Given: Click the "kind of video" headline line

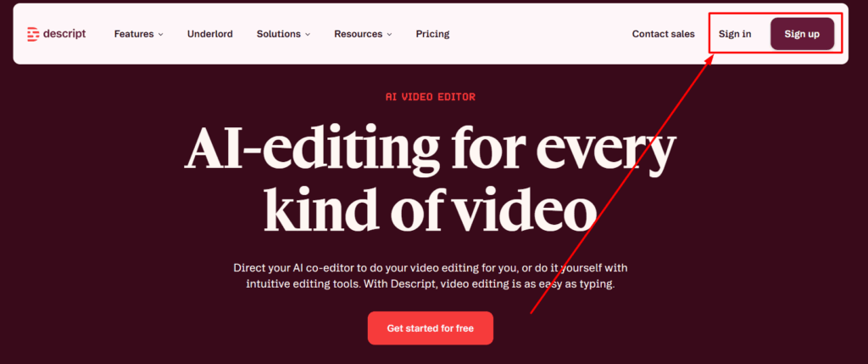Looking at the screenshot, I should [430, 209].
